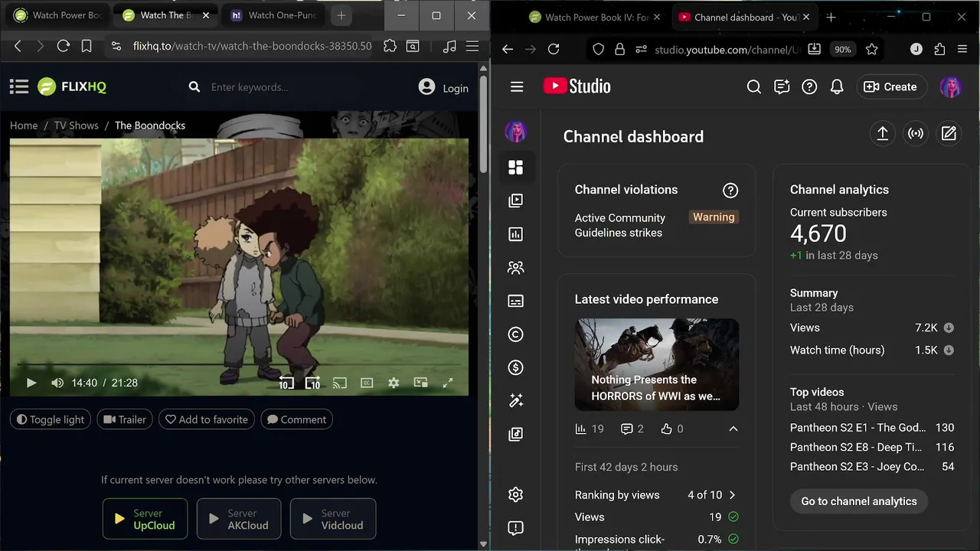The height and width of the screenshot is (551, 980).
Task: Click the Go live icon
Action: pos(916,133)
